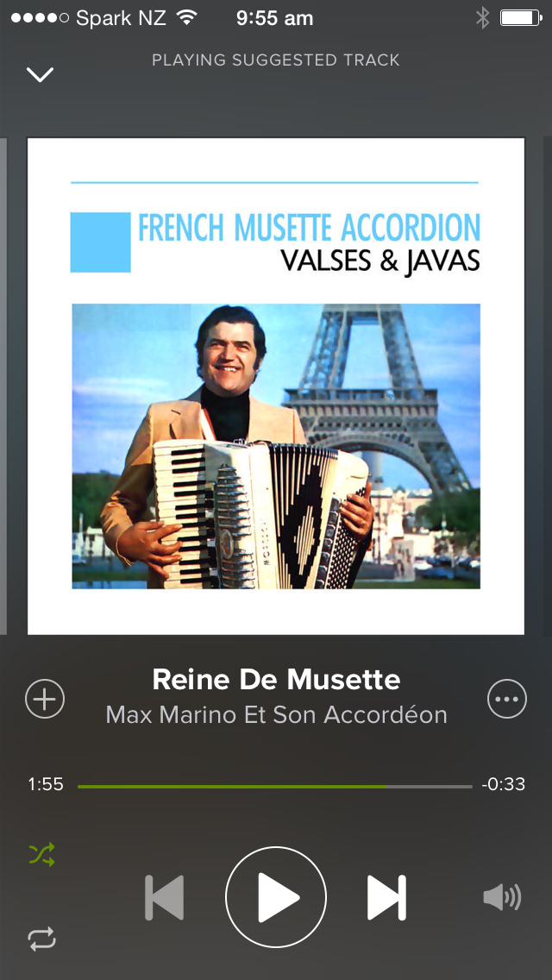Add Reine De Musette to your library
This screenshot has height=980, width=552.
pos(45,698)
